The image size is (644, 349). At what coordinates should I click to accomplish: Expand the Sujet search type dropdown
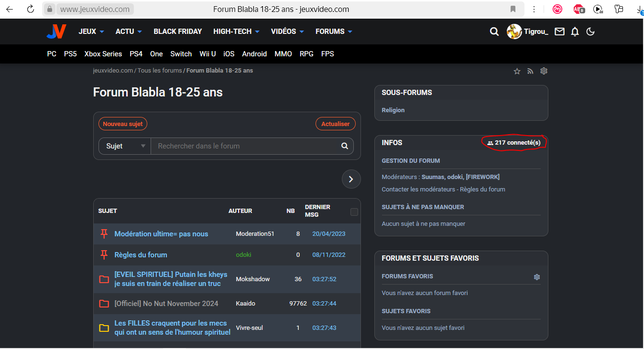click(125, 146)
